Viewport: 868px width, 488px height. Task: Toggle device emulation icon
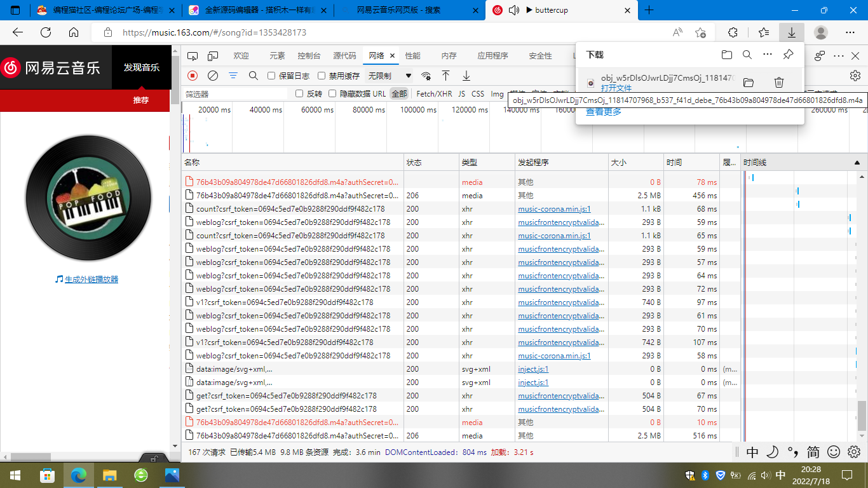click(x=213, y=56)
